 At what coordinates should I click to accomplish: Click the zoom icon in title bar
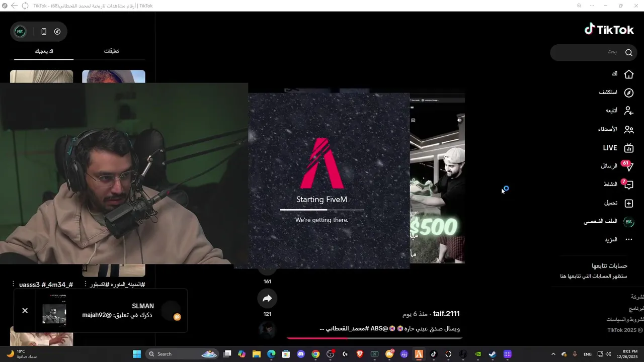pyautogui.click(x=579, y=6)
